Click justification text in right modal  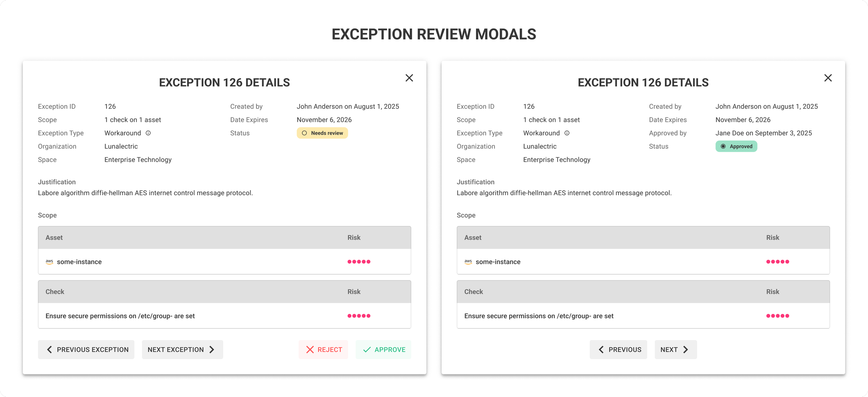[564, 193]
